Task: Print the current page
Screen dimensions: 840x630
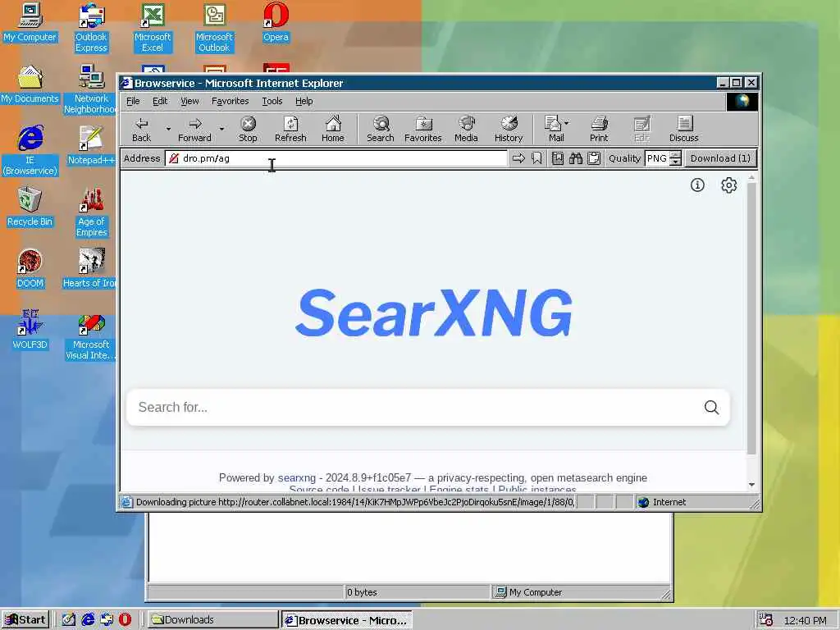Action: (599, 130)
